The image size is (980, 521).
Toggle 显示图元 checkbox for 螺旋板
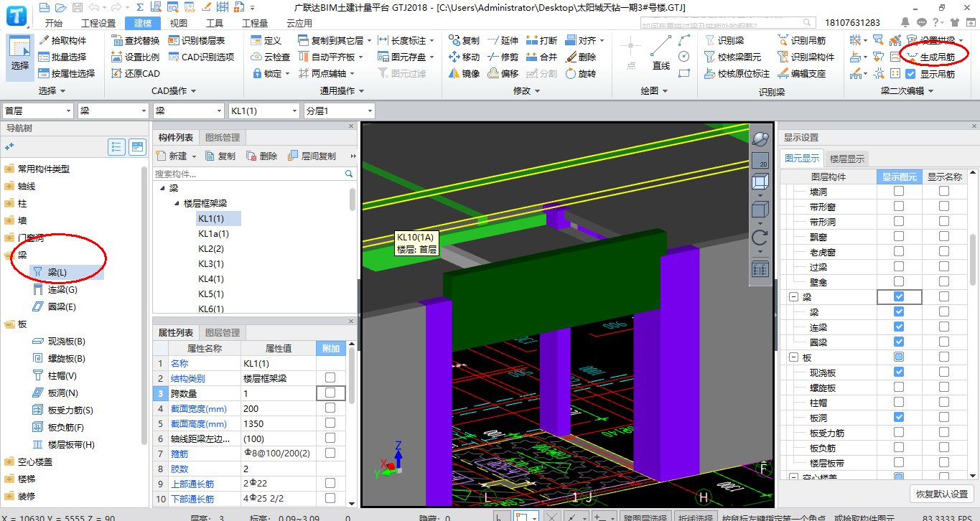[899, 387]
